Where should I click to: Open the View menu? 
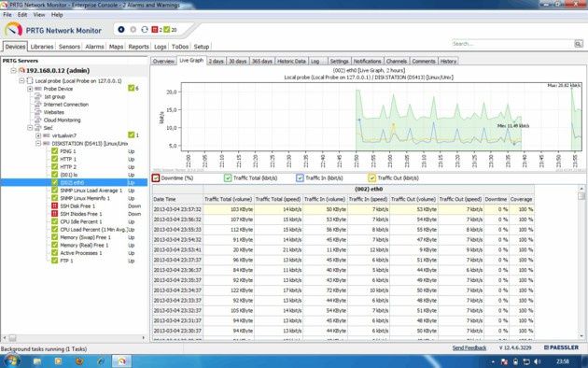click(x=39, y=15)
